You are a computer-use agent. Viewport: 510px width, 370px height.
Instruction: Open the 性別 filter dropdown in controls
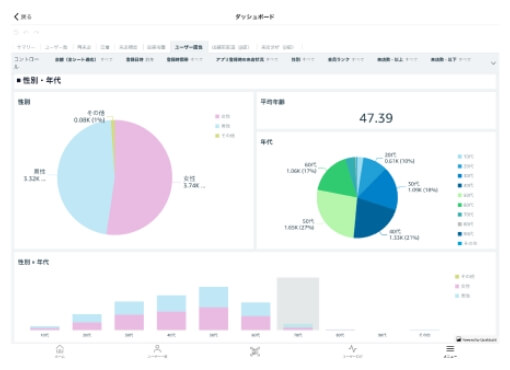303,59
